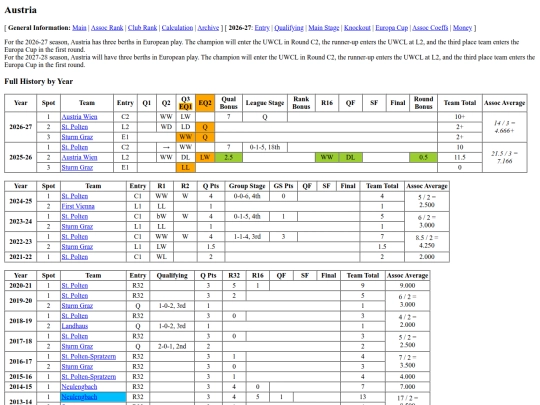Click the 9.000 Assoc Average cell
This screenshot has height=405, width=540.
click(407, 285)
